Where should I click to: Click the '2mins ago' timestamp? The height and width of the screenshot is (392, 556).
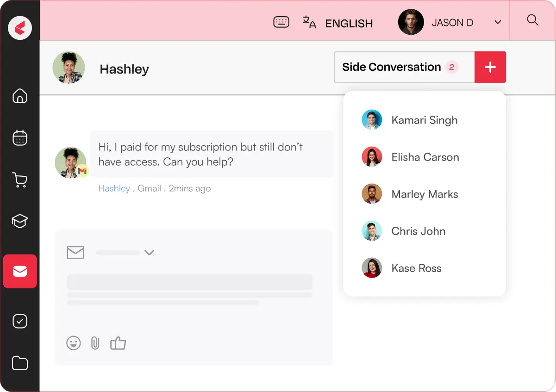point(190,188)
